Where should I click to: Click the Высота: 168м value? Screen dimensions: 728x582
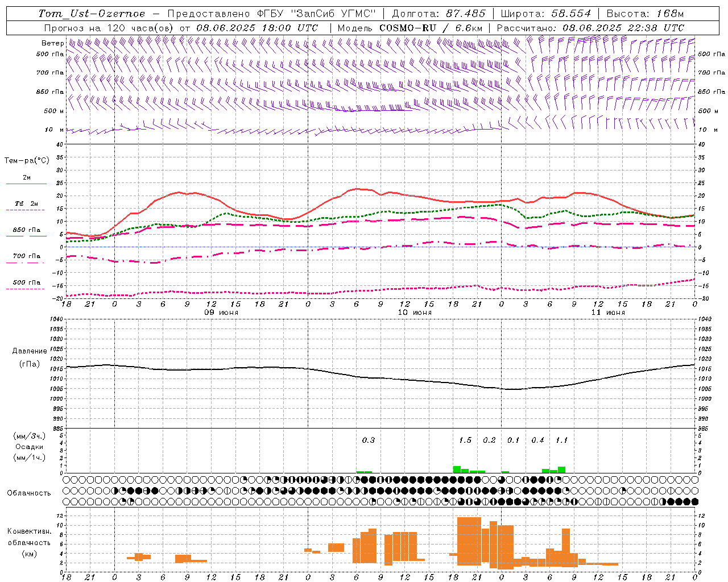645,14
